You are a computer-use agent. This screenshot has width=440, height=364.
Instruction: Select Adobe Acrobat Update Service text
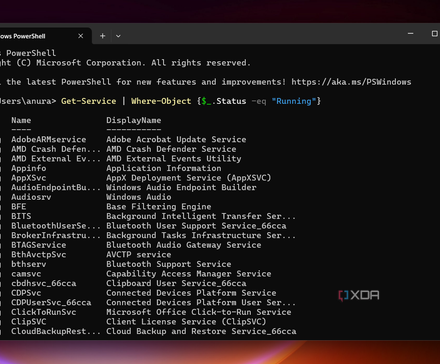point(176,139)
